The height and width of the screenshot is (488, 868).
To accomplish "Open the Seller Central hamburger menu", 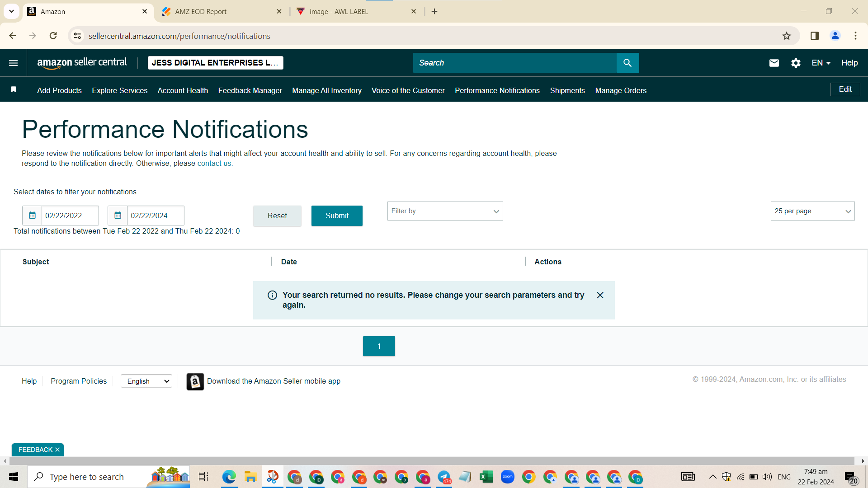I will [x=14, y=63].
